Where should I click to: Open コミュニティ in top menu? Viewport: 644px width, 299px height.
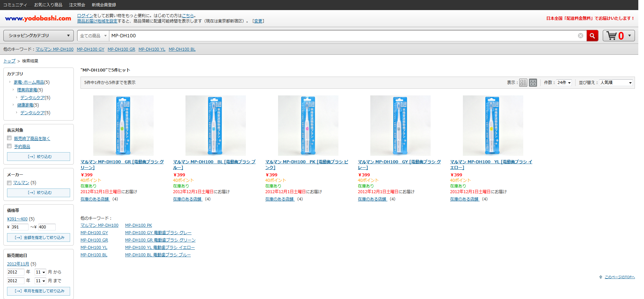(x=15, y=5)
